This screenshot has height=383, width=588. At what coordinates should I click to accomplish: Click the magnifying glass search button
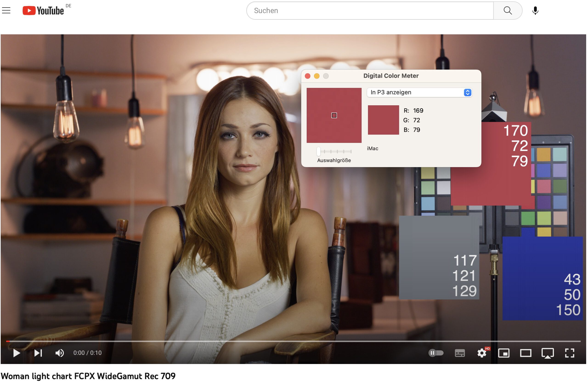[508, 11]
